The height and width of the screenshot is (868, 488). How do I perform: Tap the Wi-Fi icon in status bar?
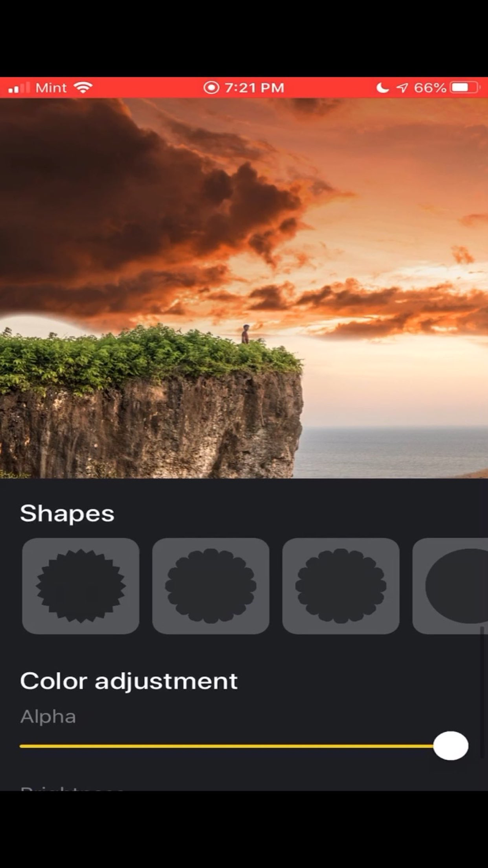pyautogui.click(x=83, y=87)
